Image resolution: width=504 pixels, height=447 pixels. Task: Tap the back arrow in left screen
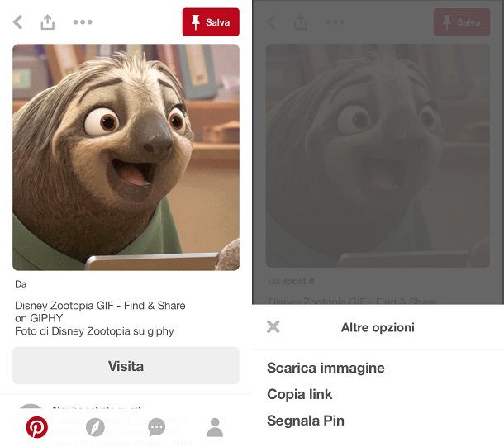tap(17, 22)
